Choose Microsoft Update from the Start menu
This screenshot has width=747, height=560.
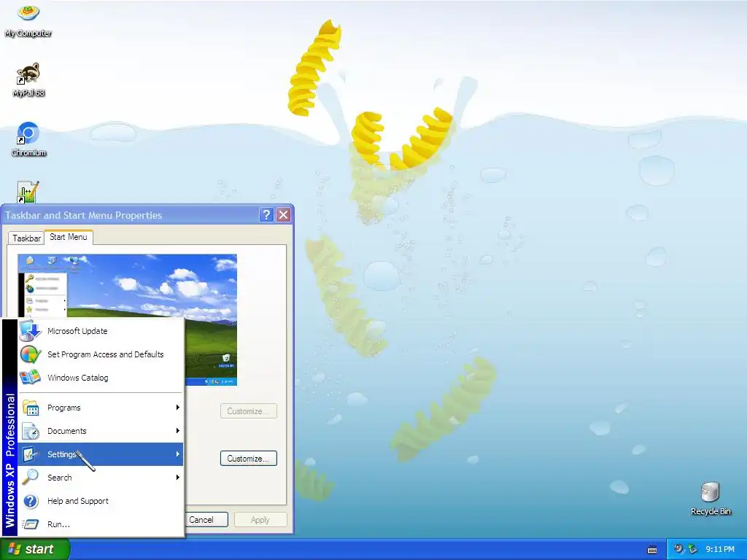(x=101, y=331)
